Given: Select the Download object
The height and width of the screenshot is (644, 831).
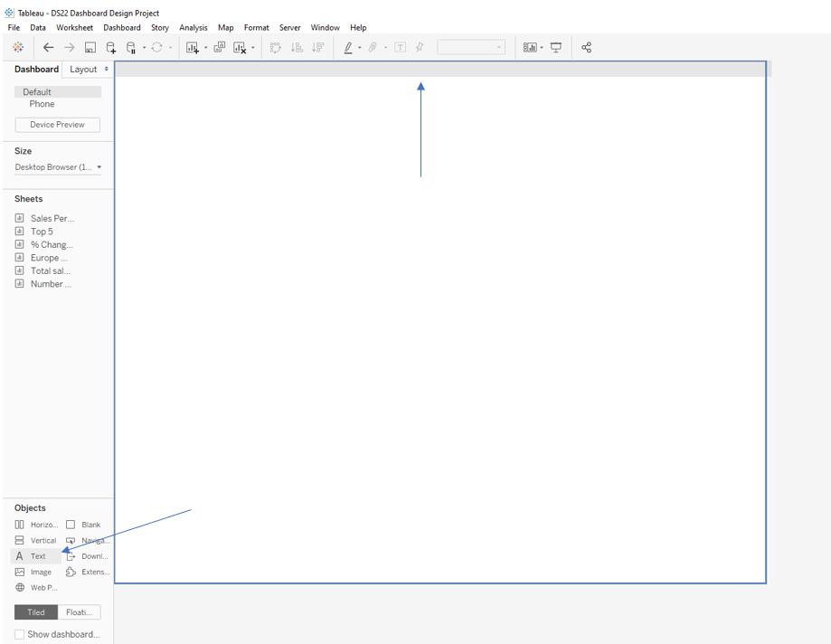Looking at the screenshot, I should pyautogui.click(x=87, y=556).
